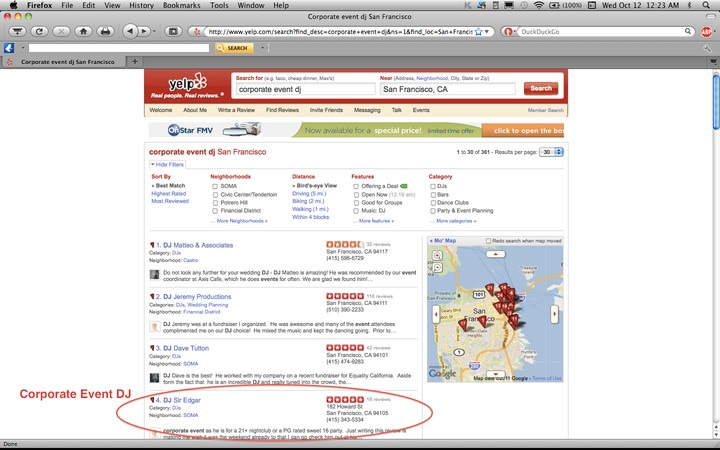Open the back/forward history dropdown
Viewport: 720px width, 450px height.
tap(154, 32)
